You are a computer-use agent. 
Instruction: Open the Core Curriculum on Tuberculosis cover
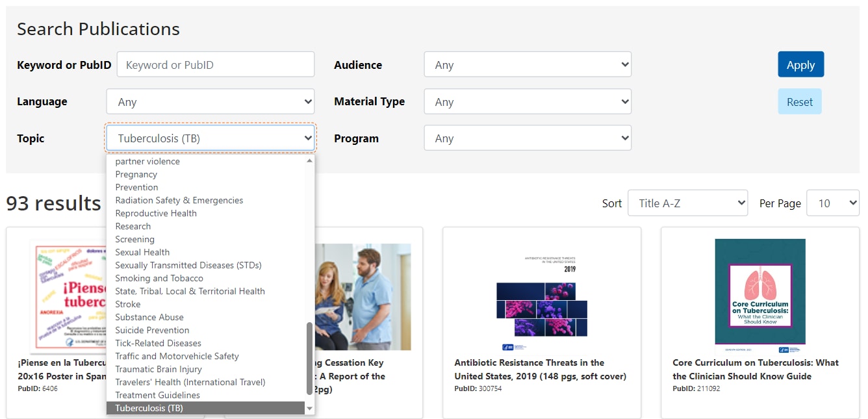click(760, 296)
